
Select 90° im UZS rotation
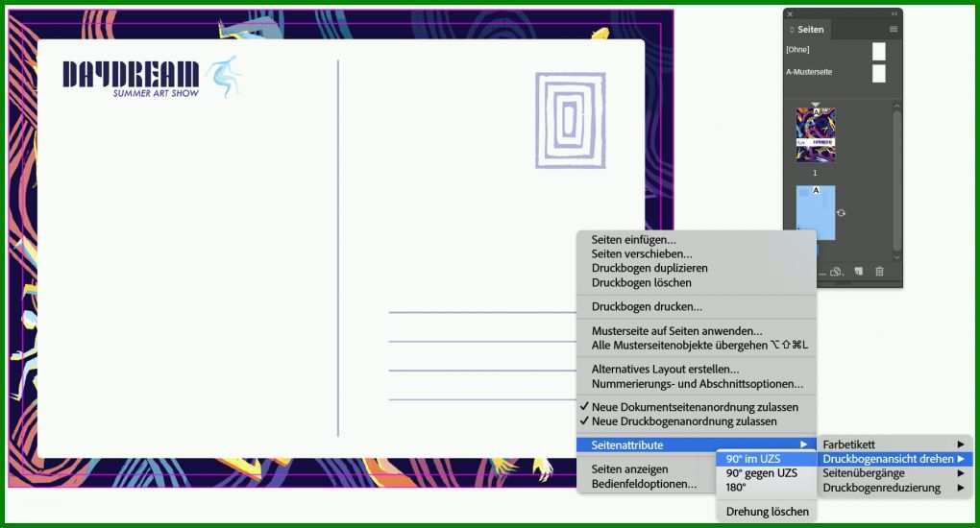pos(767,459)
